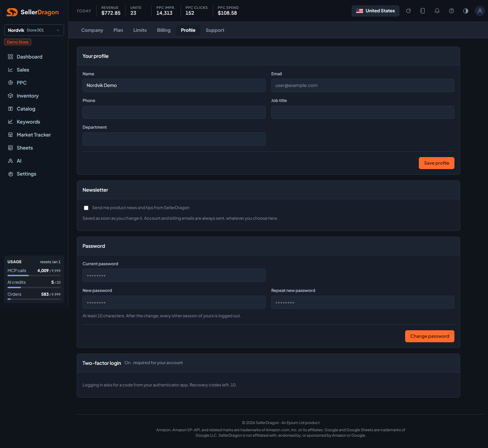Click the AI credits usage bar

34,287
